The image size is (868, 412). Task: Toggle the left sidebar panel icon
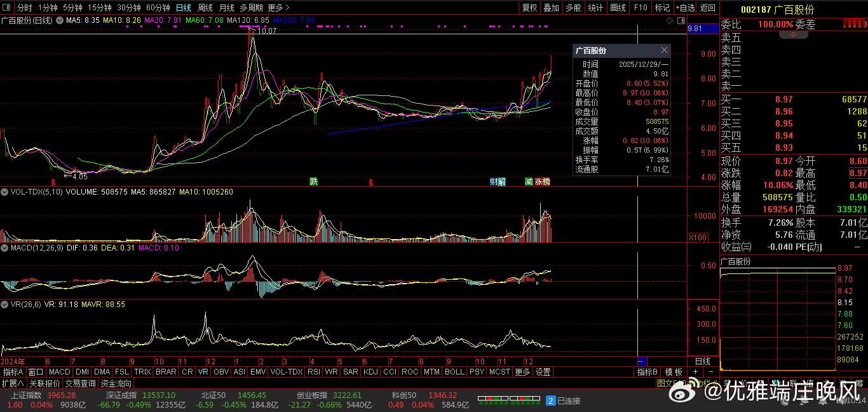7,8
